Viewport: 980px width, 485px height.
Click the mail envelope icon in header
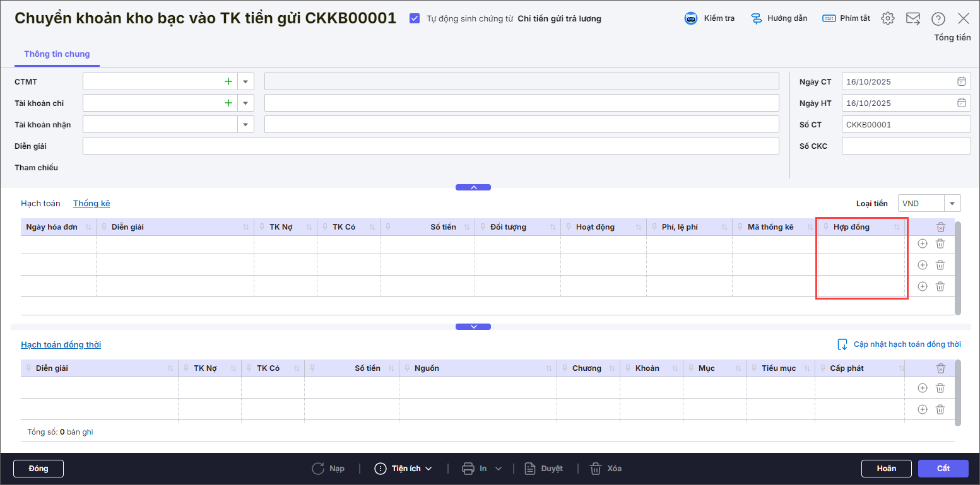tap(913, 18)
